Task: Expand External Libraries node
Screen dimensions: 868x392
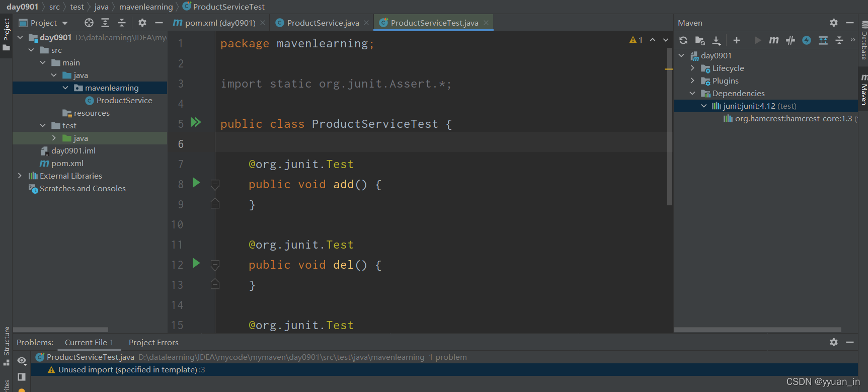Action: point(20,176)
